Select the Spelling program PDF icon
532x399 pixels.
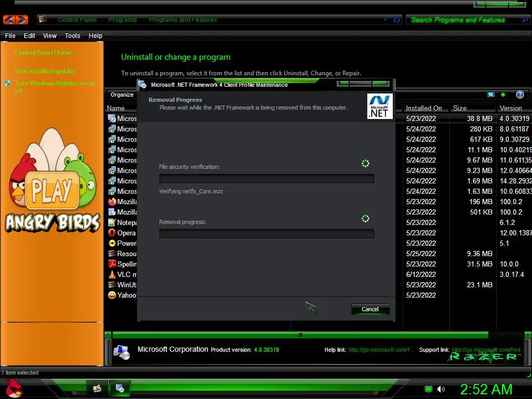112,264
